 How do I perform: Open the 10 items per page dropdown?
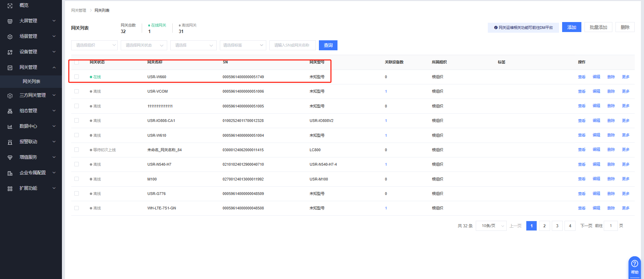(491, 226)
